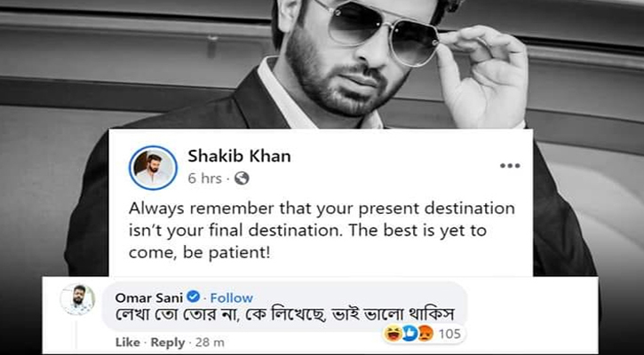Open the post author's circular profile picture
644x355 pixels.
[153, 168]
